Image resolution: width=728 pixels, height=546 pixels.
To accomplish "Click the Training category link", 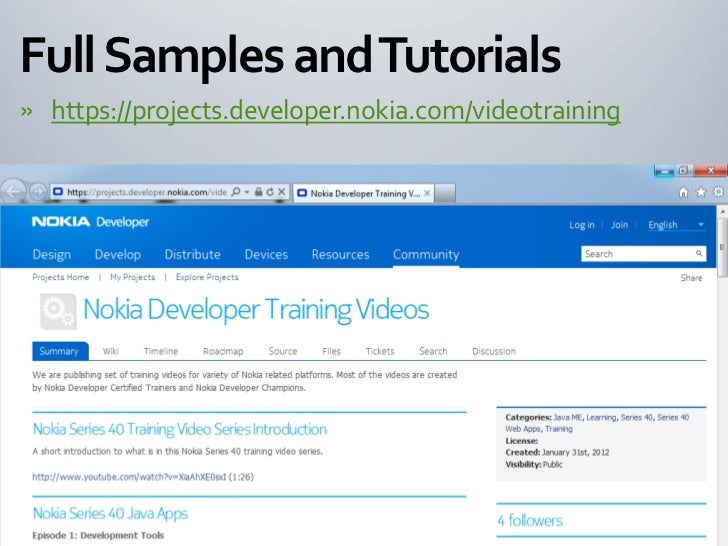I will click(559, 429).
